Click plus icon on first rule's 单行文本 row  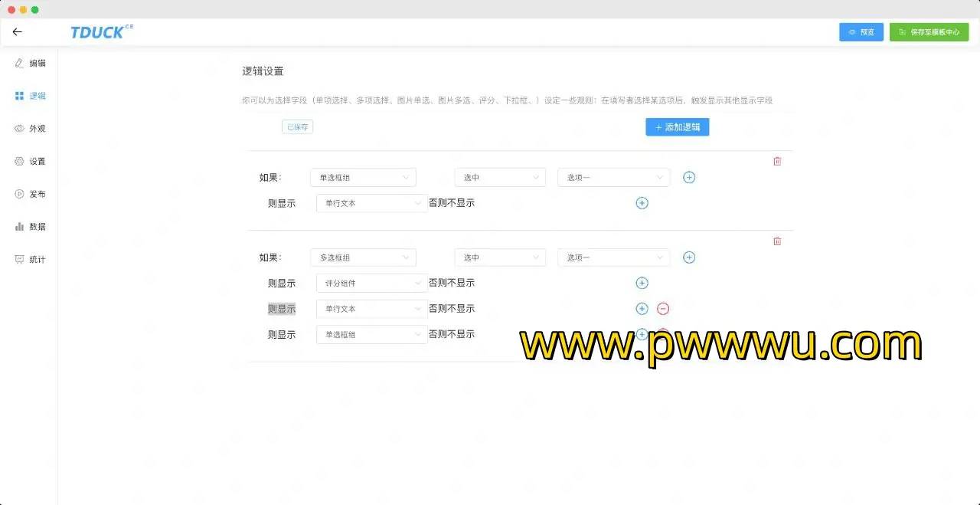tap(642, 203)
